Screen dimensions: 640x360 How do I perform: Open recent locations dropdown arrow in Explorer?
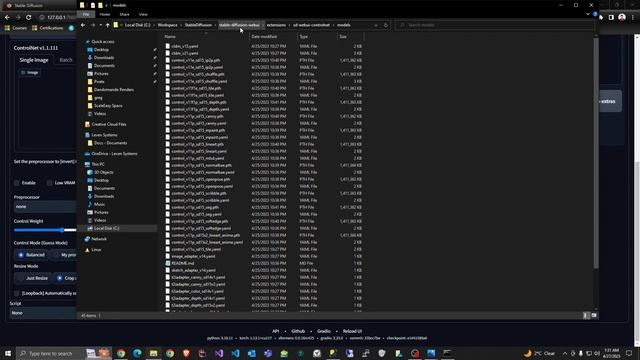pyautogui.click(x=100, y=25)
